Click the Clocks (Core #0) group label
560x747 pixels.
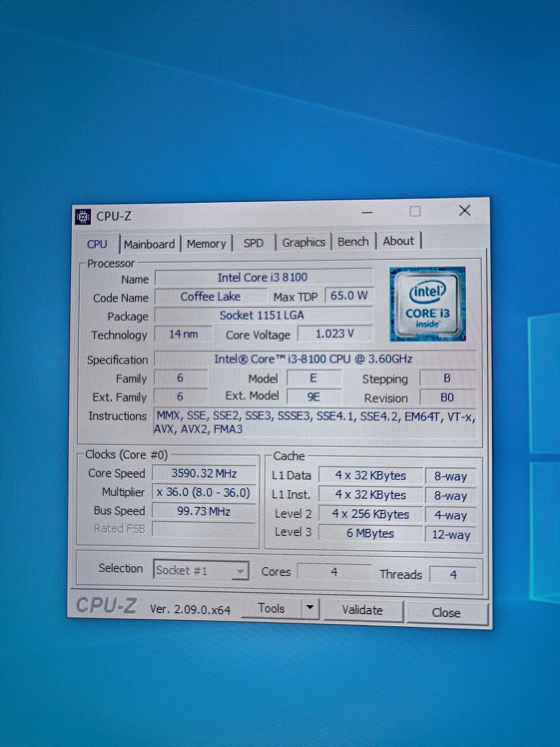click(127, 455)
